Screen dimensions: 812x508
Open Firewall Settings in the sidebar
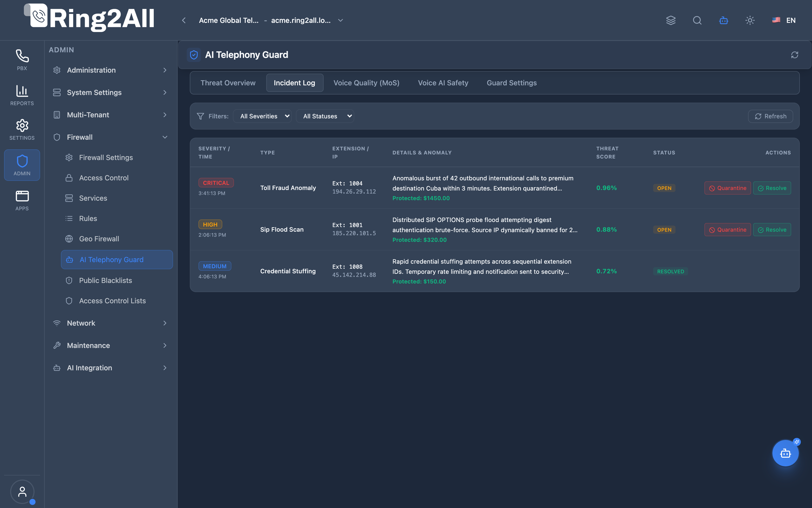coord(117,157)
